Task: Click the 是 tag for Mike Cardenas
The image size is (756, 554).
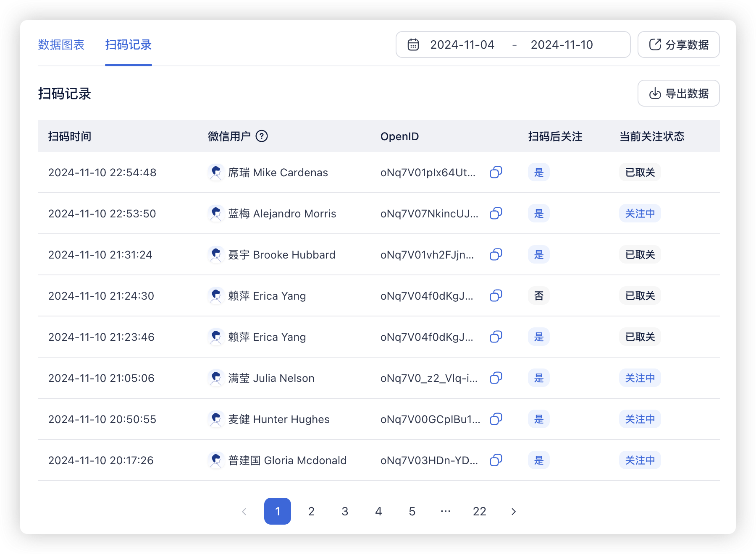Action: coord(539,172)
